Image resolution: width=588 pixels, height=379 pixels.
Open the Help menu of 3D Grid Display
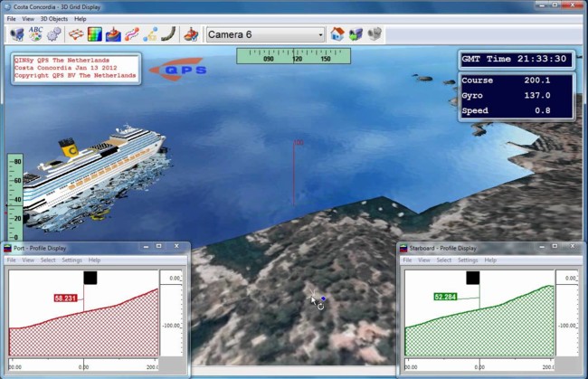click(80, 19)
